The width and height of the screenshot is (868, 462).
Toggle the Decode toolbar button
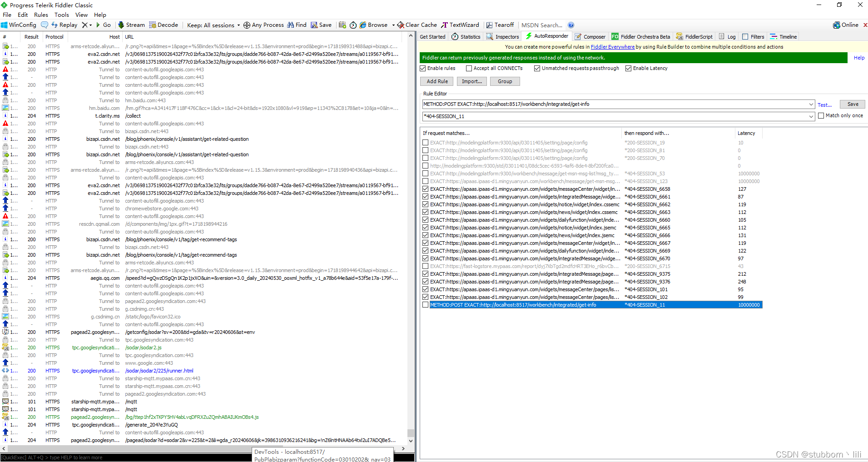[164, 25]
